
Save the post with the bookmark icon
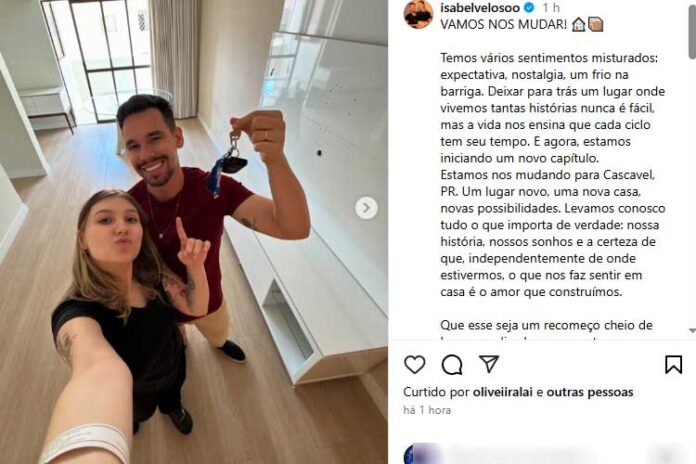tap(673, 365)
